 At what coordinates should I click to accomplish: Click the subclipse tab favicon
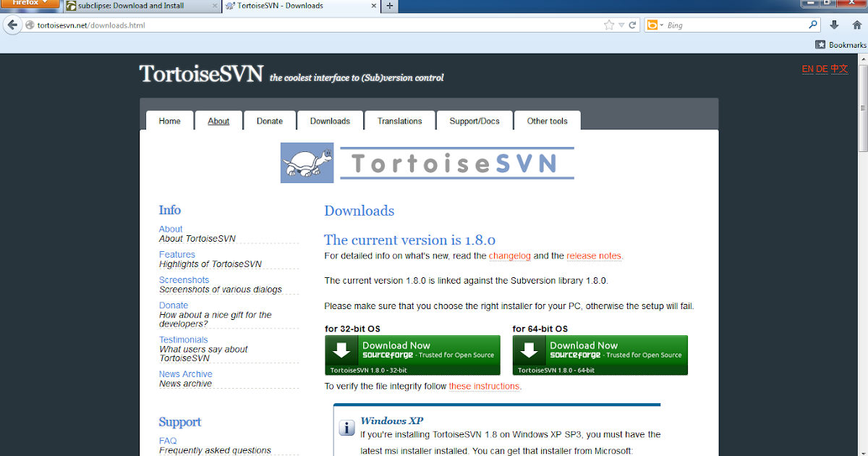[x=72, y=6]
